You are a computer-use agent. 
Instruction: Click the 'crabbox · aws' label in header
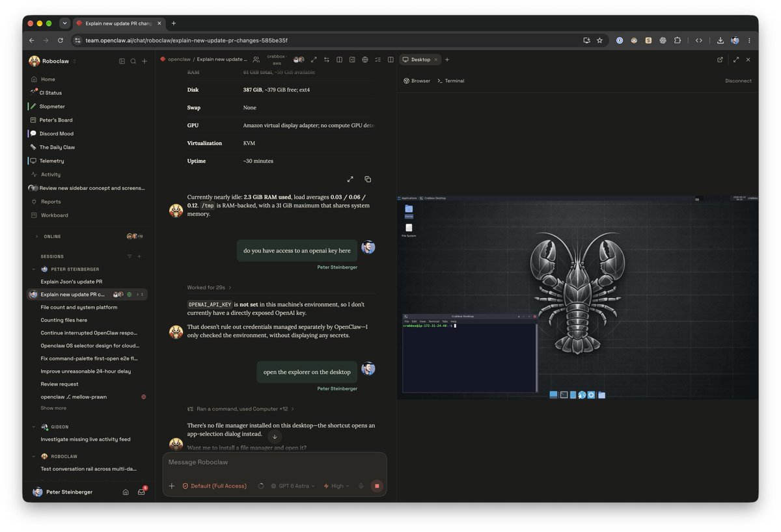click(277, 60)
